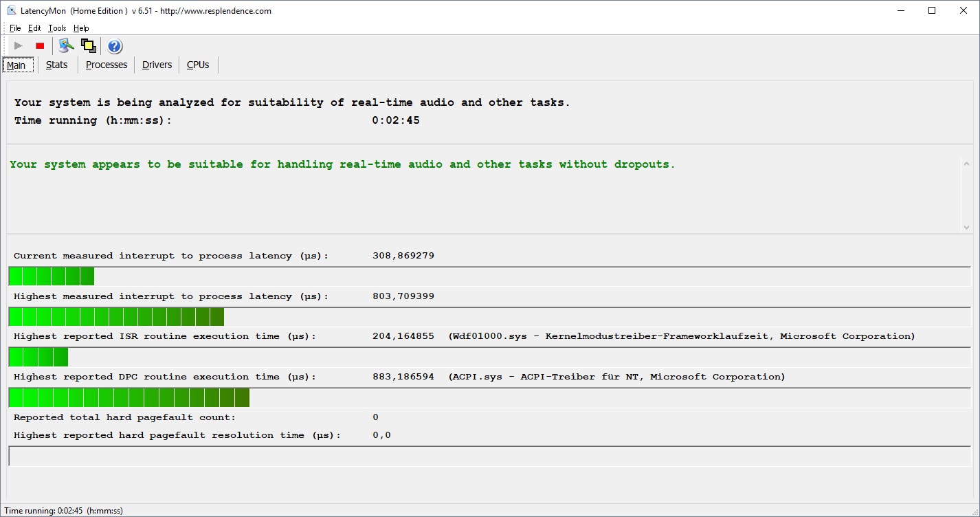Open the Tools menu
Image resolution: width=980 pixels, height=517 pixels.
57,28
